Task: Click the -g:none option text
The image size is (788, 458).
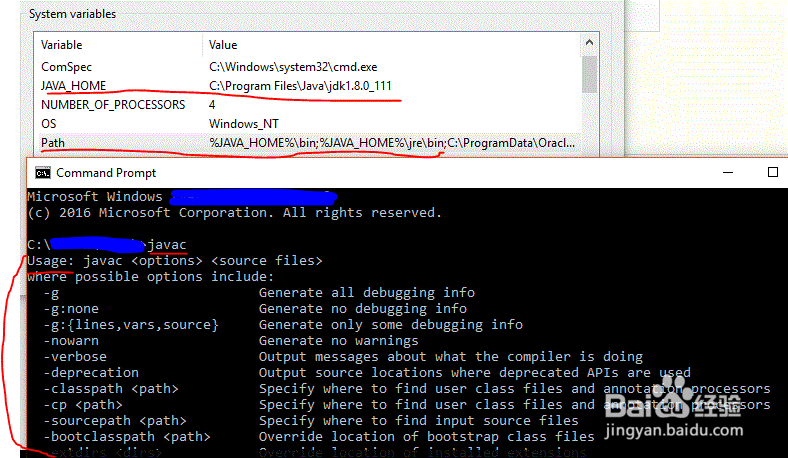Action: tap(71, 309)
